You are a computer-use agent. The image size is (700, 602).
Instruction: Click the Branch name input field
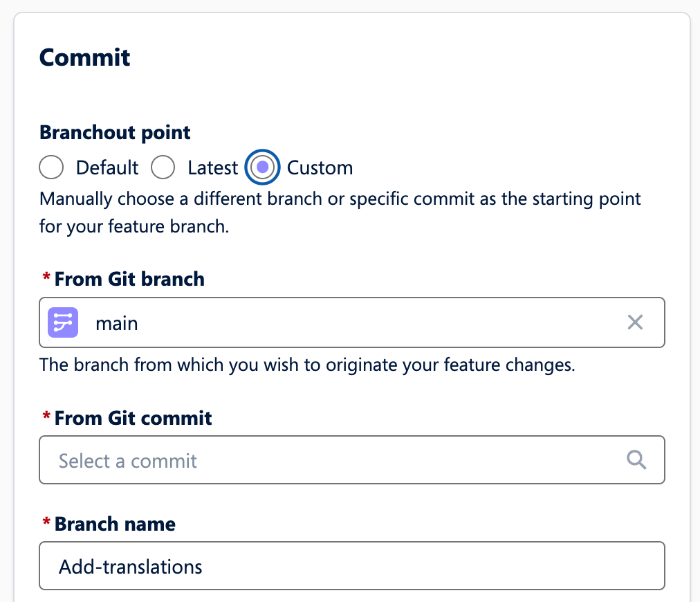click(351, 566)
